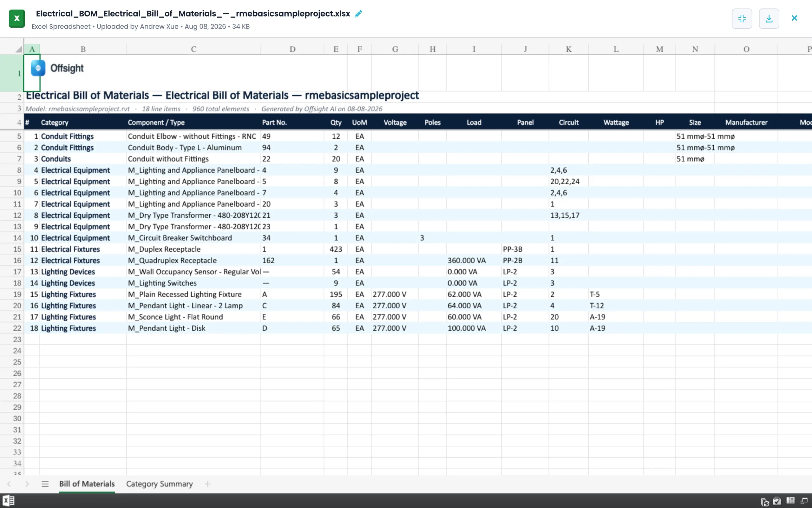812x508 pixels.
Task: Click the M_Sconce Light - Flat Round cell
Action: 193,317
